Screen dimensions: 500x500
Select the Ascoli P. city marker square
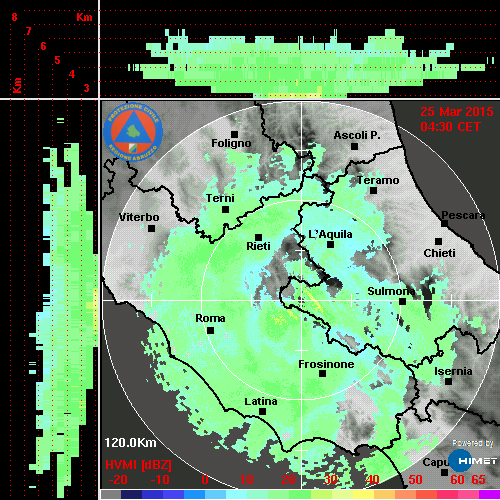tap(355, 146)
